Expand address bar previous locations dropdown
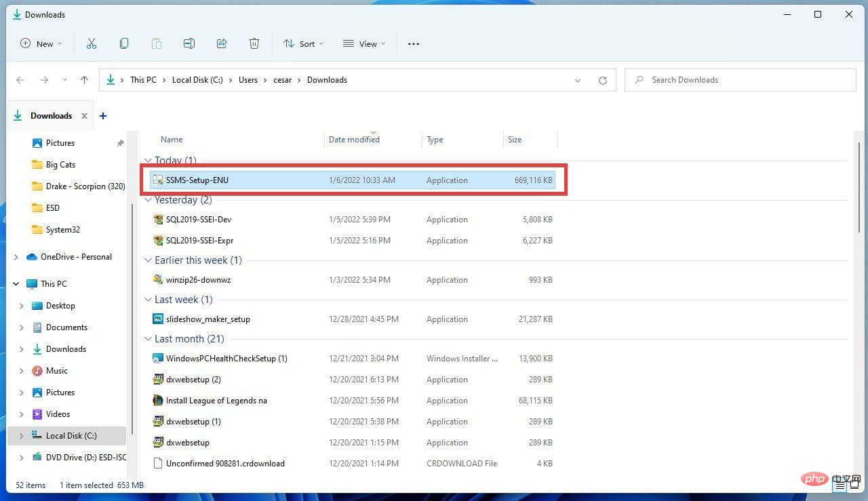The width and height of the screenshot is (868, 501). tap(578, 80)
